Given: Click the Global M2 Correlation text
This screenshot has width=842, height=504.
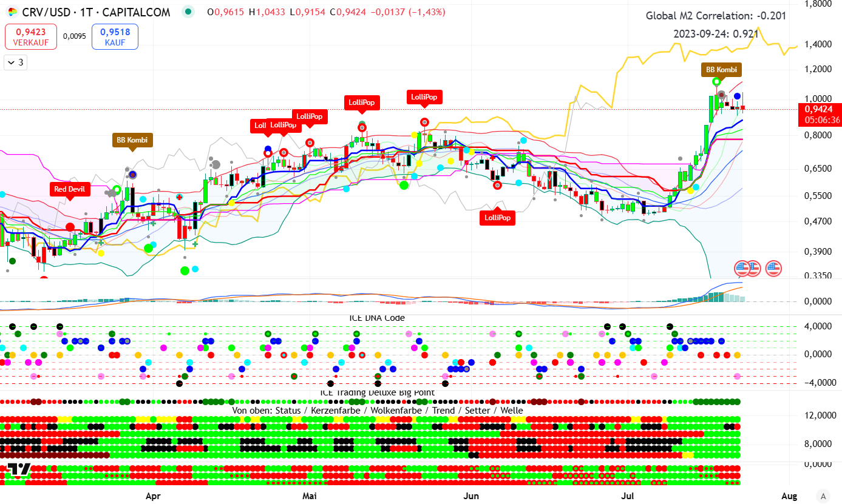Looking at the screenshot, I should point(715,16).
